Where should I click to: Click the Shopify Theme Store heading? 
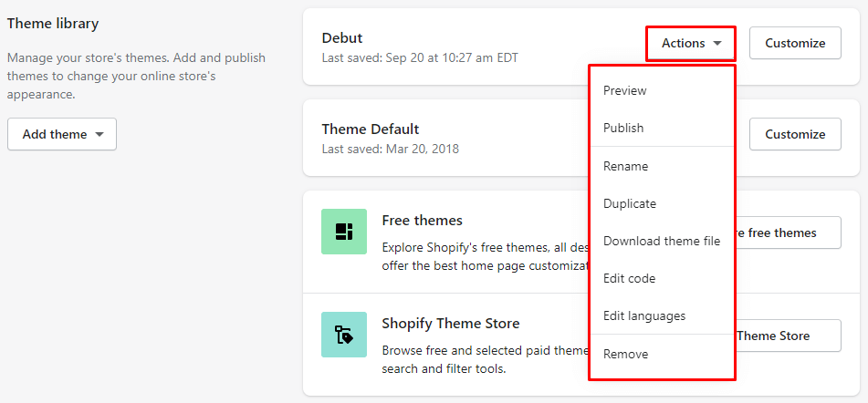click(x=451, y=323)
